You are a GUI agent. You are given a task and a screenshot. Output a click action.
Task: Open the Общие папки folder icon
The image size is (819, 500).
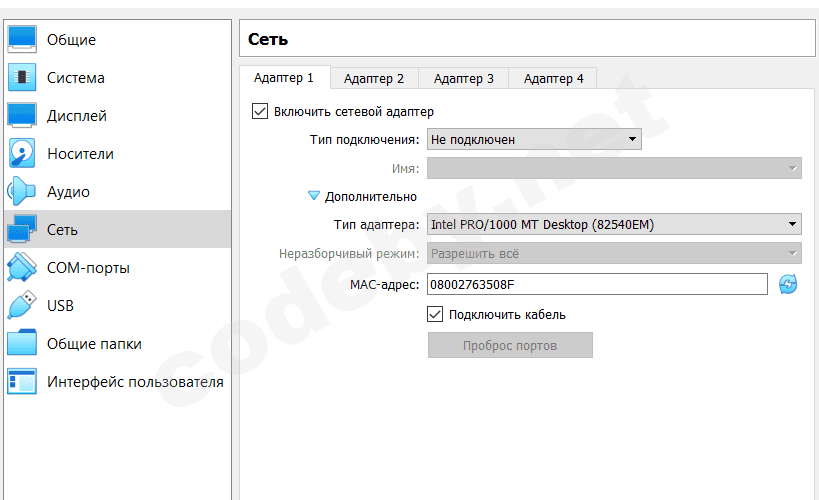(22, 343)
